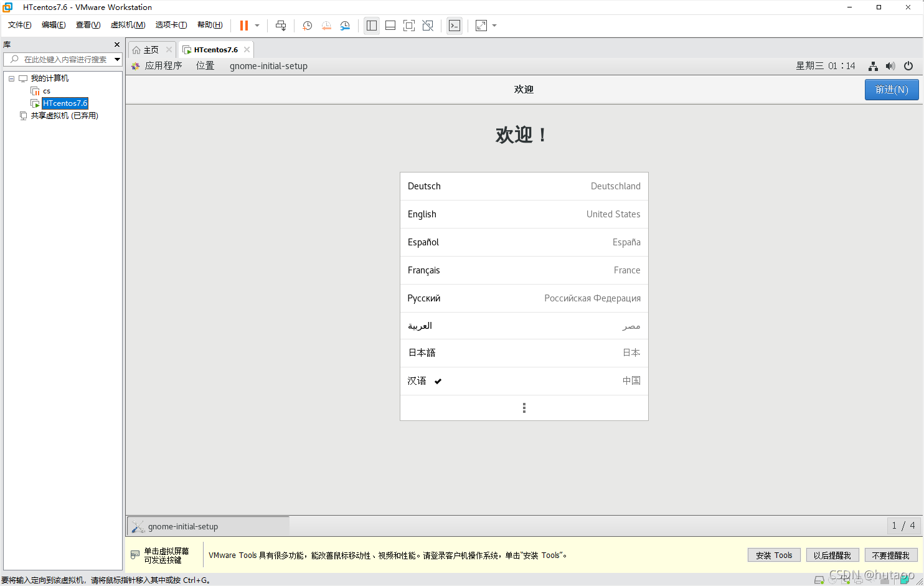Open the library search dropdown arrow

117,59
